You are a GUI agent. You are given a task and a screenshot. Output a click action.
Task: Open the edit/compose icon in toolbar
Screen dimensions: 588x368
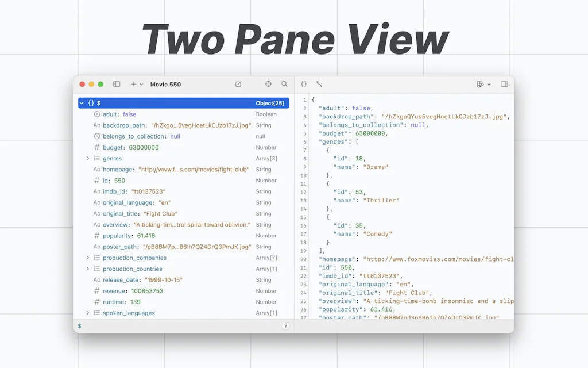(238, 84)
